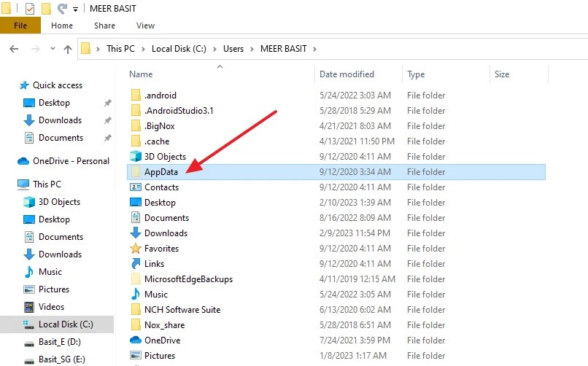
Task: Select Basit_SG (E:) drive in the navigation pane
Action: (x=61, y=359)
